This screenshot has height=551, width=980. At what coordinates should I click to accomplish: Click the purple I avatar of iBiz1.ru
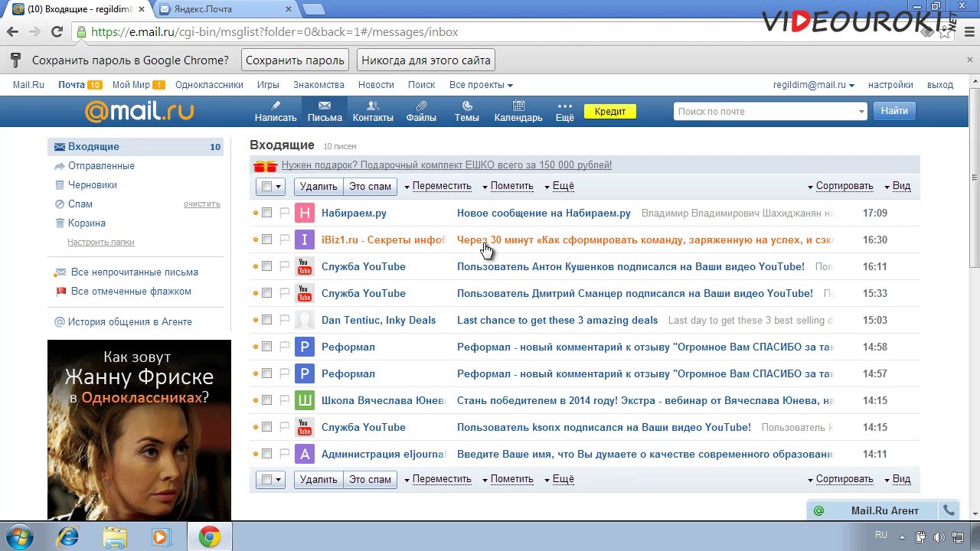click(x=304, y=240)
